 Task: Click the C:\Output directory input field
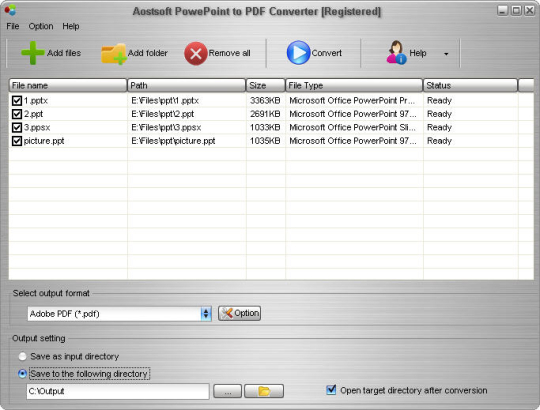pyautogui.click(x=118, y=391)
